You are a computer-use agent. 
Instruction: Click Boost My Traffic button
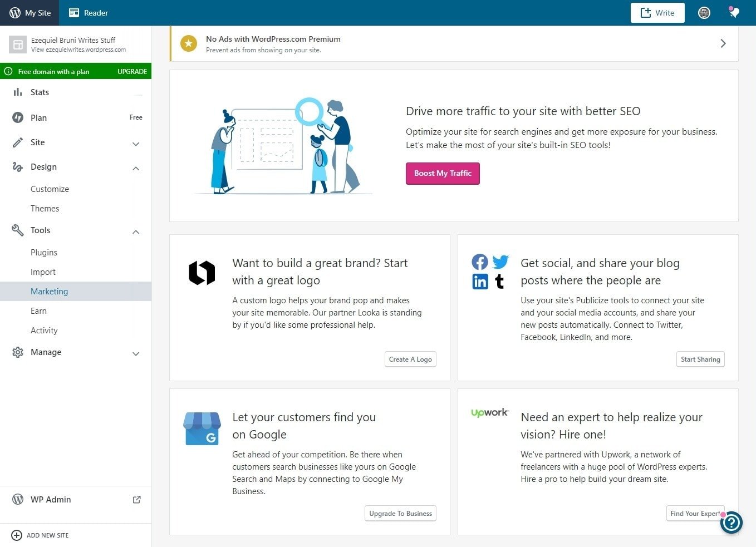point(443,173)
